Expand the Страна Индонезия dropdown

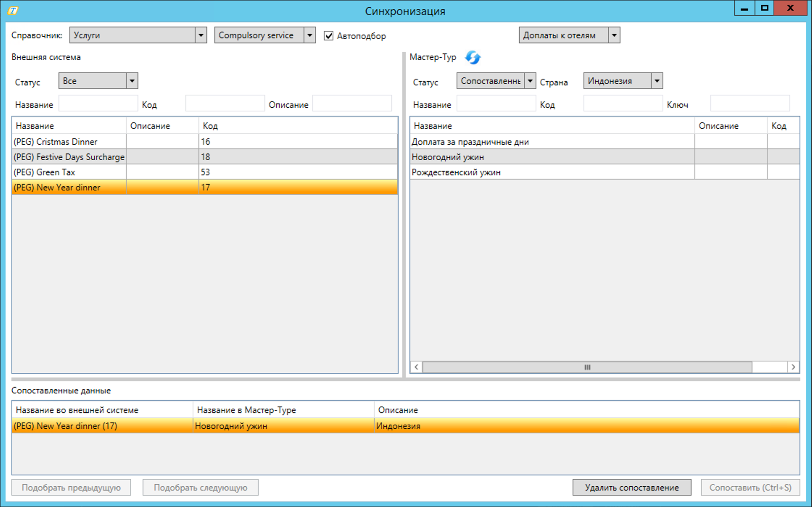point(656,81)
